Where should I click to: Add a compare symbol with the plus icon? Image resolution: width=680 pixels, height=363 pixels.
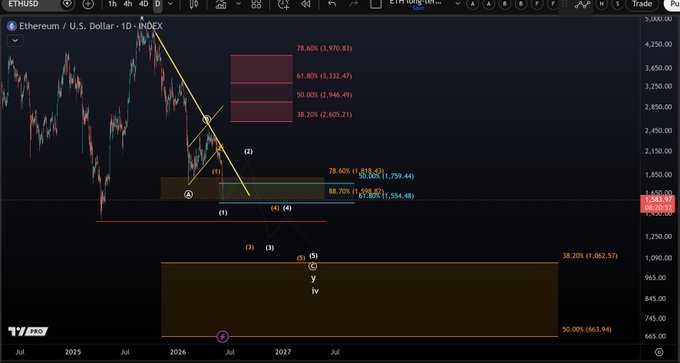tap(88, 4)
